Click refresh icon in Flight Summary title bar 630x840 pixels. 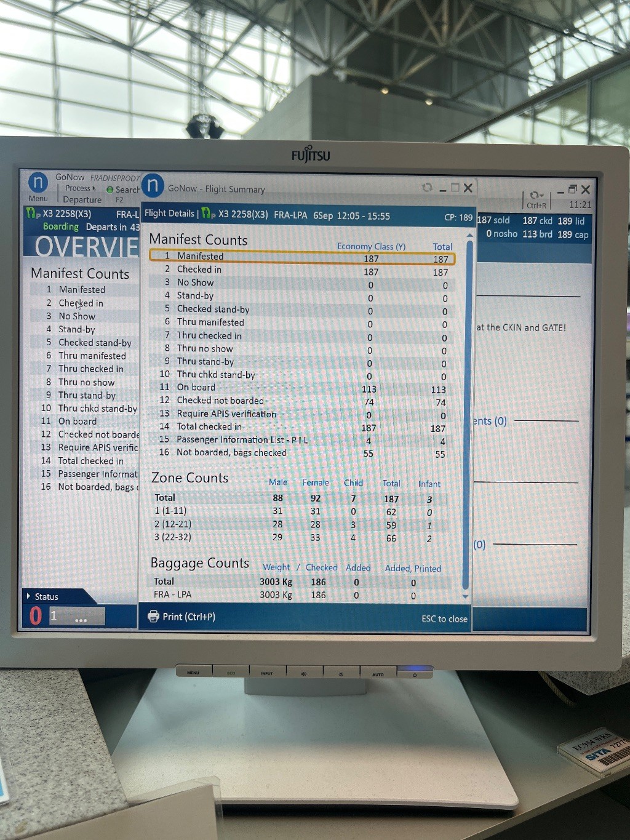[x=427, y=188]
